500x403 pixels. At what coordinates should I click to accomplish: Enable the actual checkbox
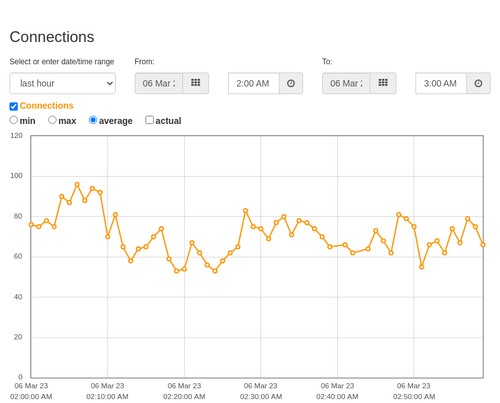150,120
